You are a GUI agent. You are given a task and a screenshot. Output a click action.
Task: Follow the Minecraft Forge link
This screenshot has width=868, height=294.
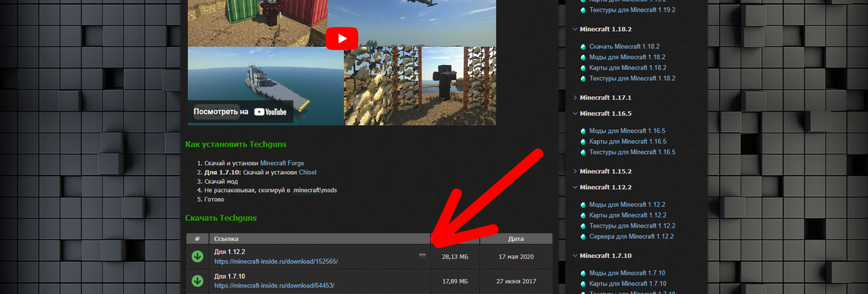pos(284,163)
